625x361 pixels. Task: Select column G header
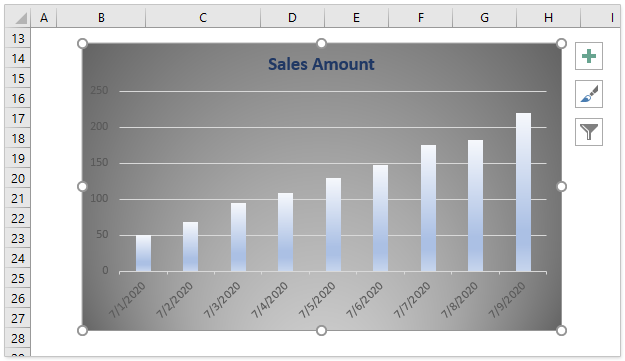coord(484,18)
